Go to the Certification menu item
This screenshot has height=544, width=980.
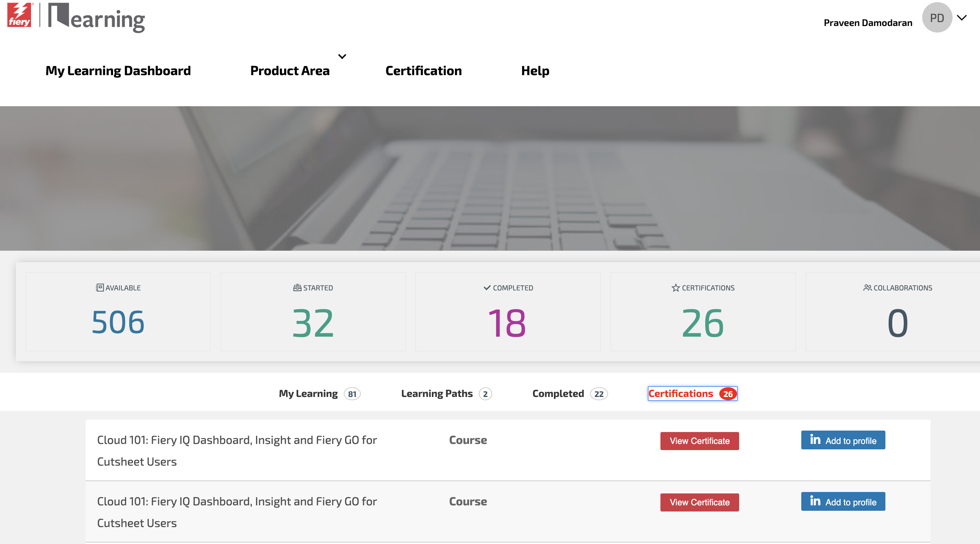423,71
